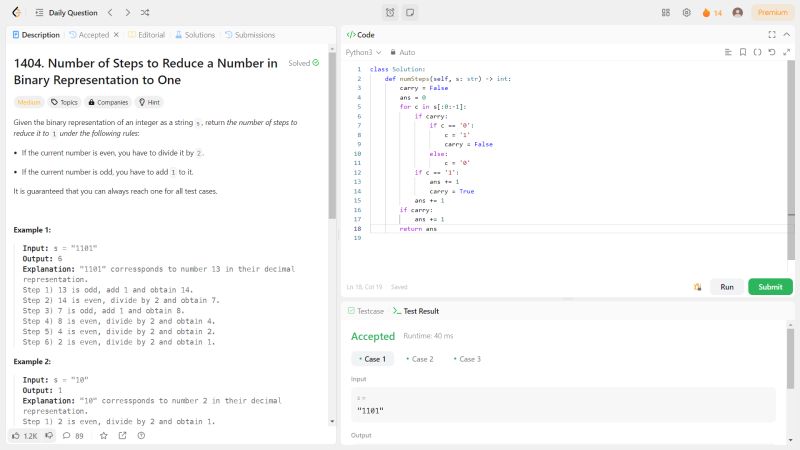Switch to the Description tab

pos(36,35)
